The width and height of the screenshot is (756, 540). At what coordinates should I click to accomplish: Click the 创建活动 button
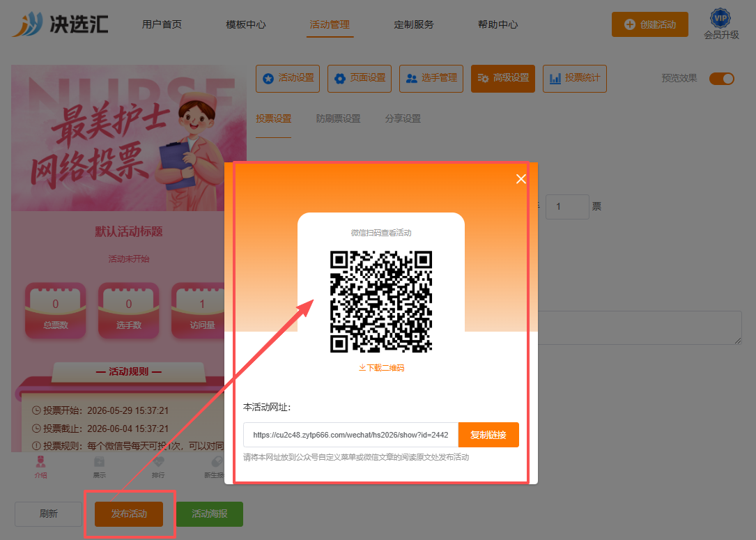coord(650,24)
